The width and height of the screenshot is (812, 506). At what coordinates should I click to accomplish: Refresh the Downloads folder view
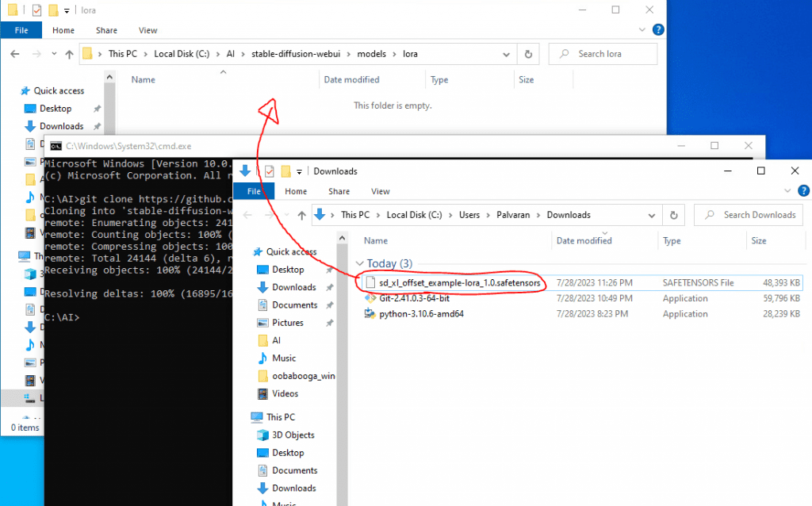pos(673,215)
